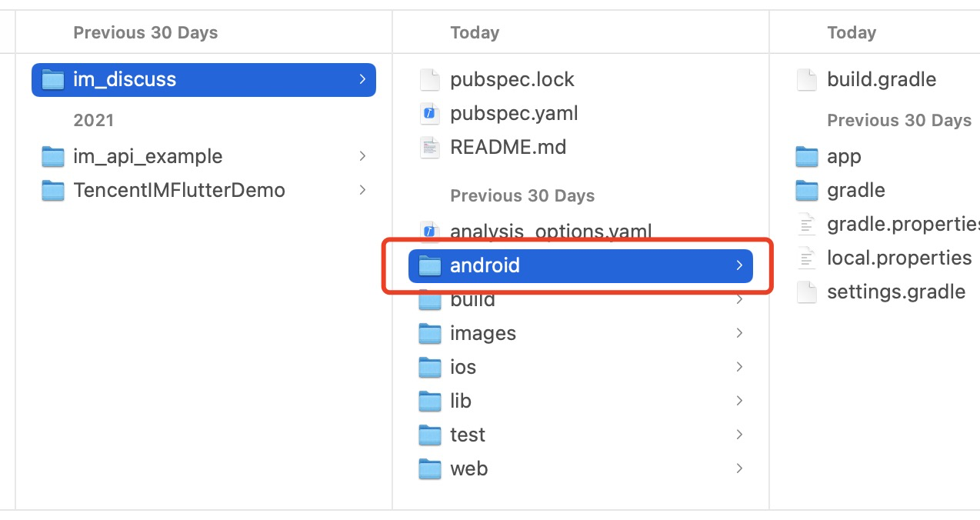Select analysis_options.yaml file

click(551, 231)
